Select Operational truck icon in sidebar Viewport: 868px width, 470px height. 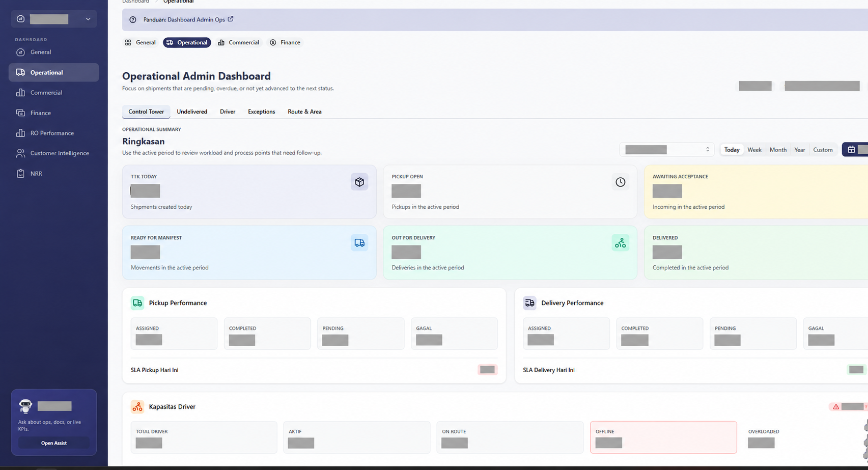[20, 72]
